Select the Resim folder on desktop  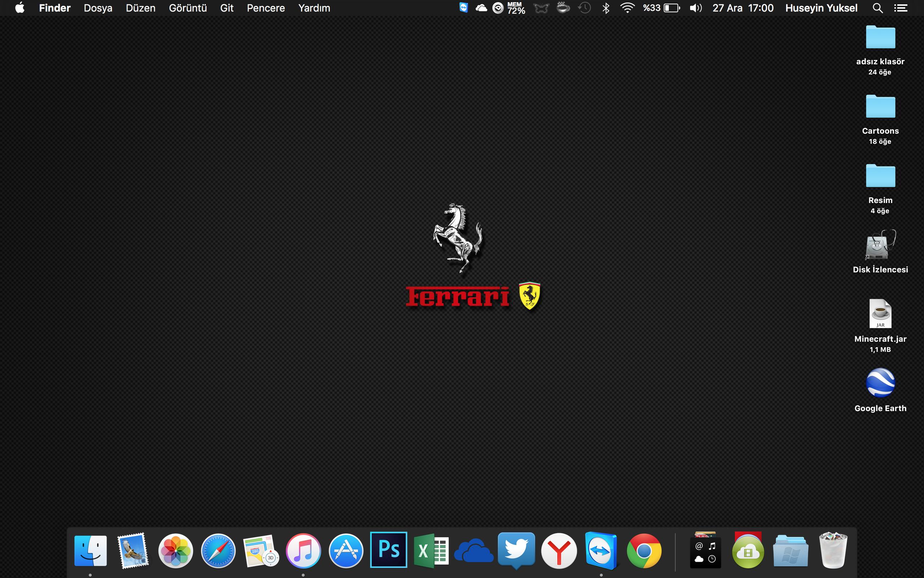click(x=880, y=176)
